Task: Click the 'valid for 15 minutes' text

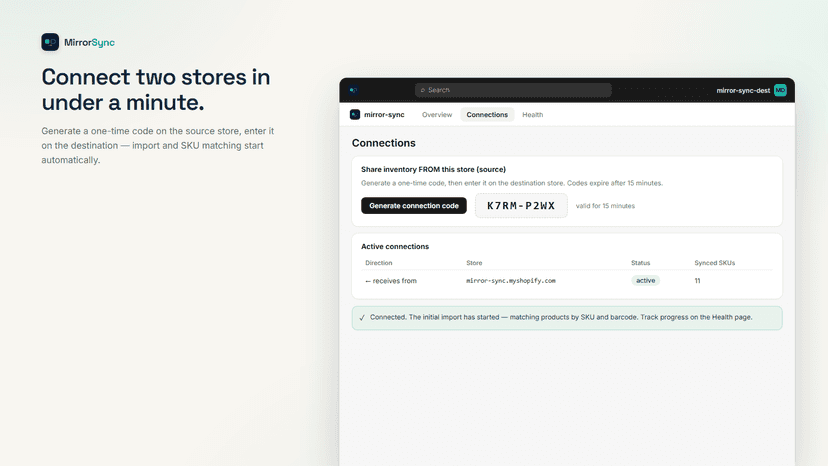Action: pos(605,206)
